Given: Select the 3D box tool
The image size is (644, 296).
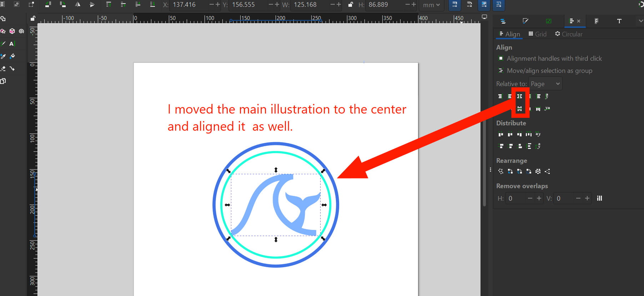Looking at the screenshot, I should click(x=12, y=31).
